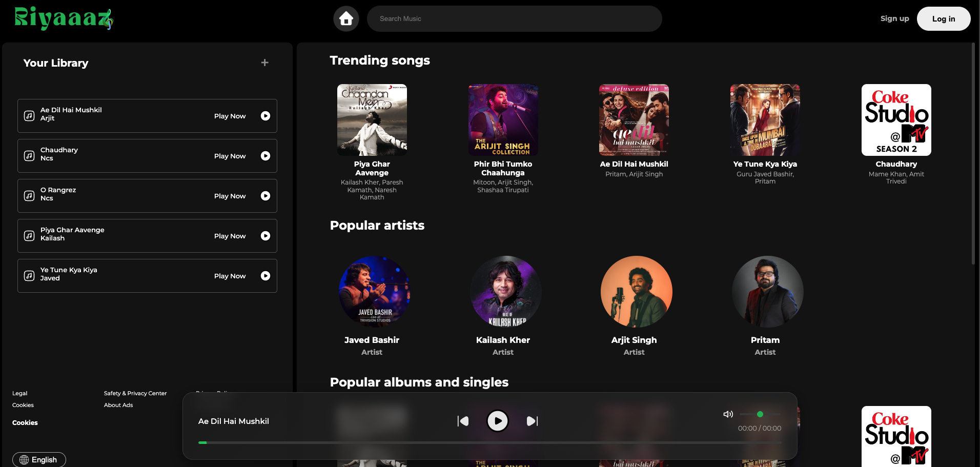Open the small Cookies footer link
The height and width of the screenshot is (467, 980).
click(23, 405)
